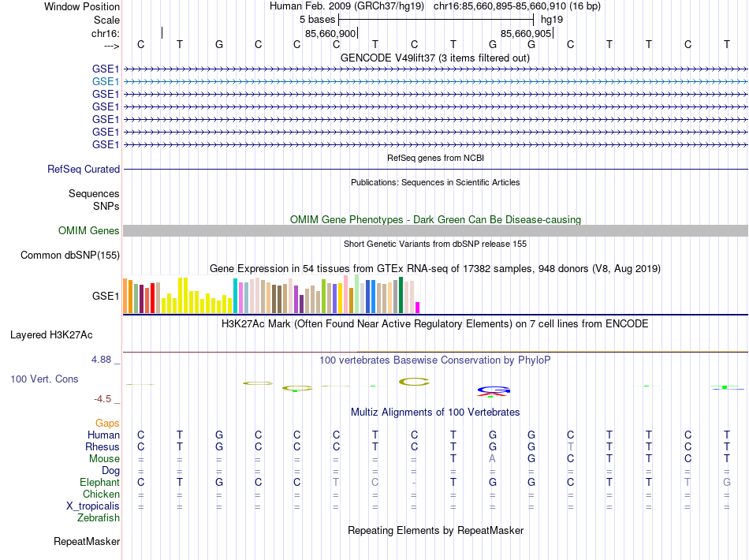The image size is (749, 560).
Task: Open RefSeq genes from NCBI title
Action: [x=435, y=158]
